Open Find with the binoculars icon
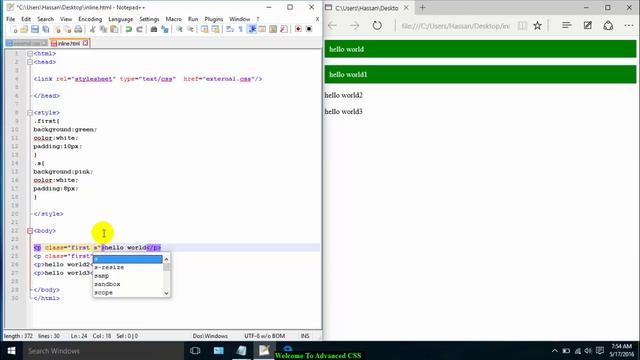Viewport: 640px width, 360px height. (154, 29)
